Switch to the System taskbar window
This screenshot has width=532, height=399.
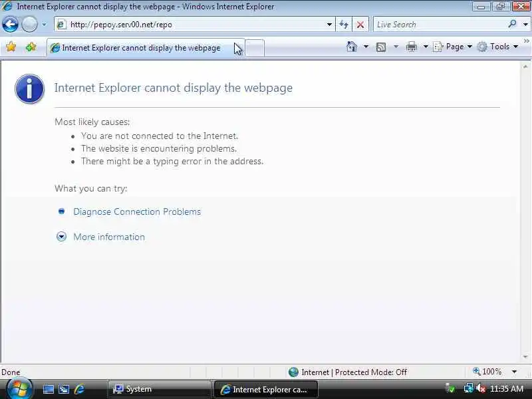pyautogui.click(x=159, y=389)
